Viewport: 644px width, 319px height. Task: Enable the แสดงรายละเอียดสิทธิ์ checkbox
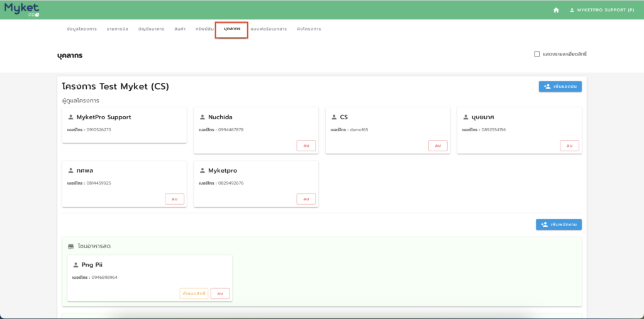[537, 55]
